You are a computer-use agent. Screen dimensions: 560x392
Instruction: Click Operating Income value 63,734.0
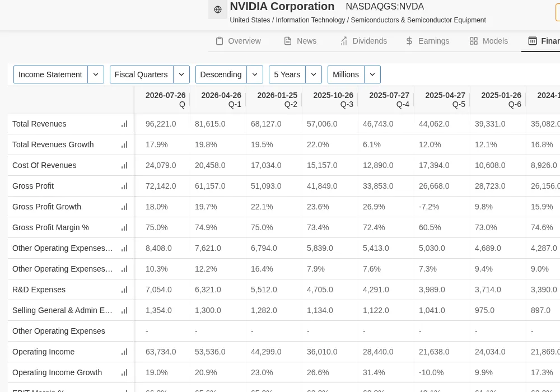161,352
